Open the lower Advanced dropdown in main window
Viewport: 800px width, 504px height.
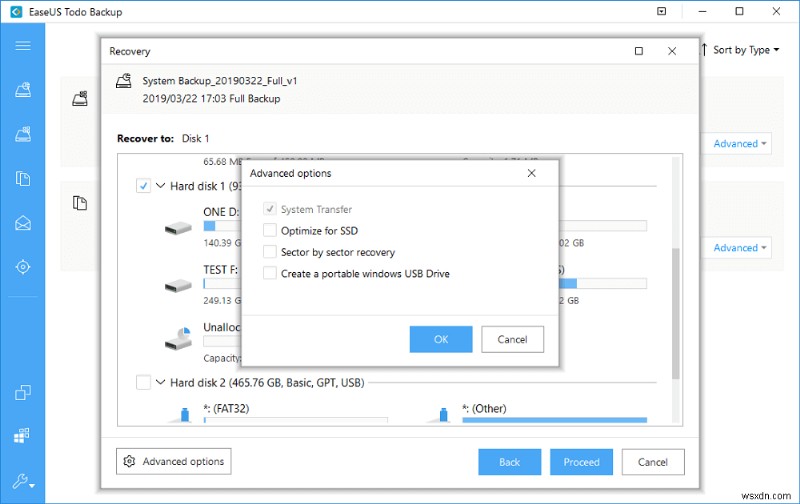pos(739,248)
